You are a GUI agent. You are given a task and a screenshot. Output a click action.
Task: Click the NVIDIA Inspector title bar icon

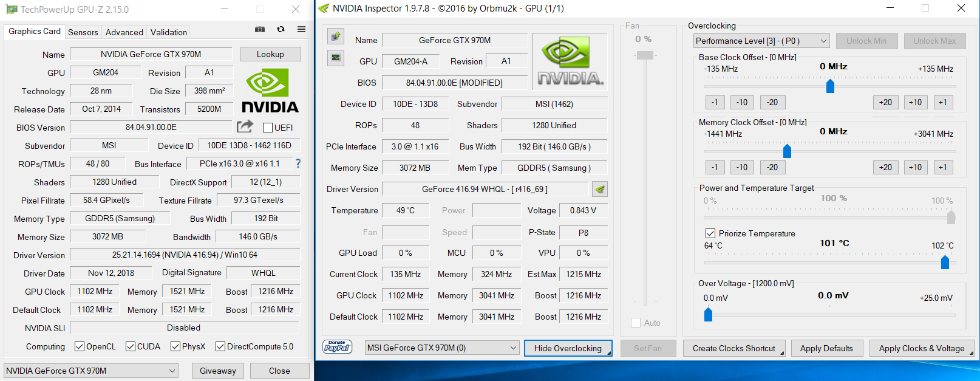click(x=324, y=9)
